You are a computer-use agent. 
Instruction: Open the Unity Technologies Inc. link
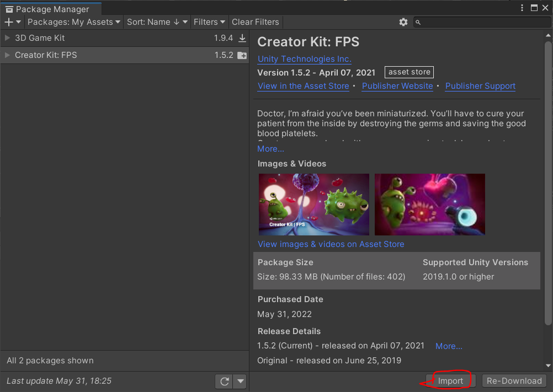(304, 59)
